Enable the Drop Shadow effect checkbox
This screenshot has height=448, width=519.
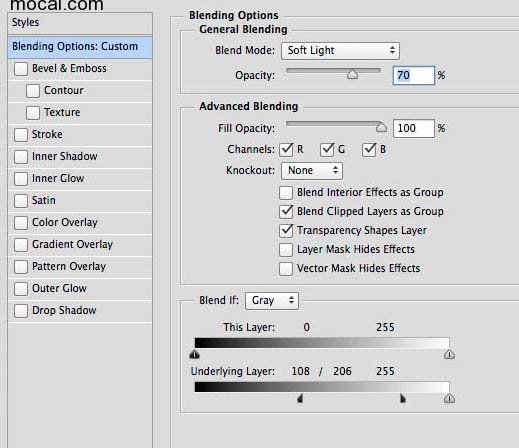tap(21, 311)
